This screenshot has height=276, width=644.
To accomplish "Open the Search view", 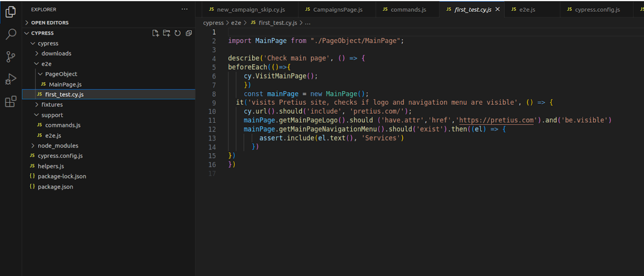I will click(x=10, y=34).
